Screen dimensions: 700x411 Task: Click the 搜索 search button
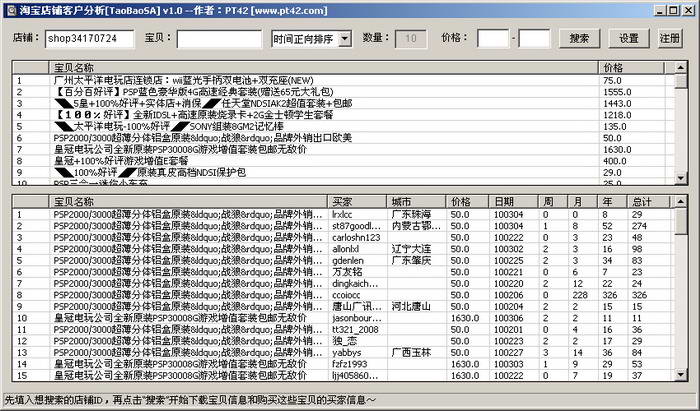pyautogui.click(x=579, y=39)
